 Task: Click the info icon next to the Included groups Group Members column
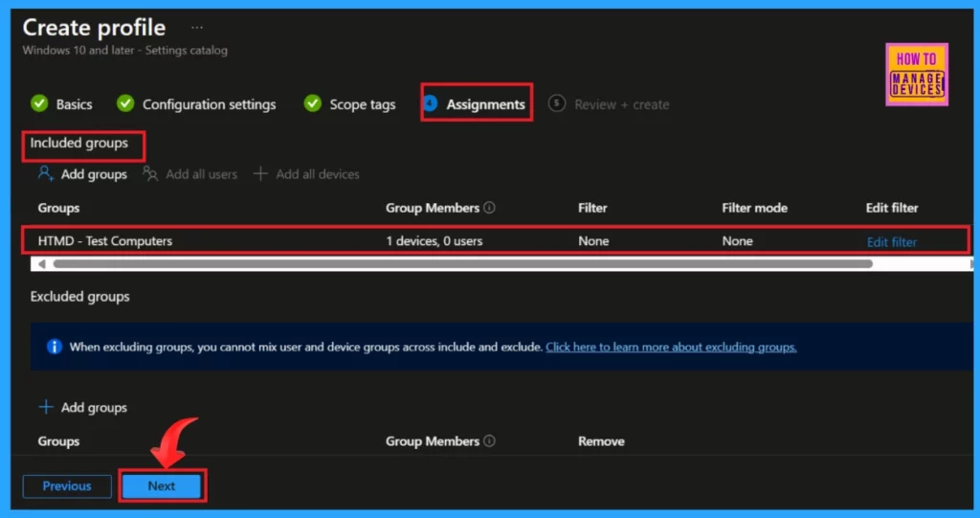[489, 207]
